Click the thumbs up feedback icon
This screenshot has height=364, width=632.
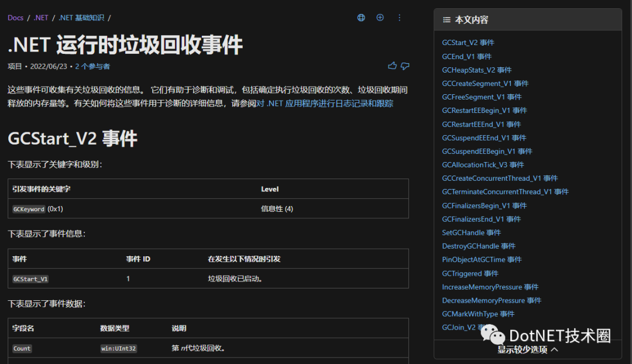coord(392,66)
